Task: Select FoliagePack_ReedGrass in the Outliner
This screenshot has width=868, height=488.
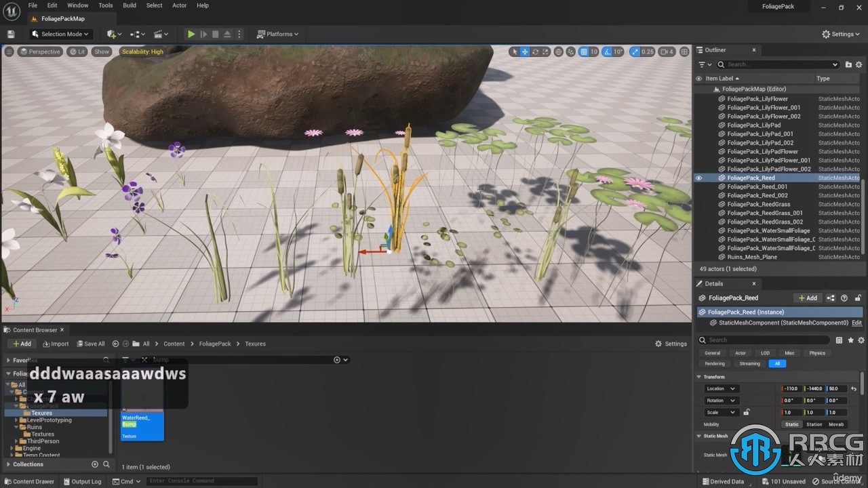Action: pos(759,204)
